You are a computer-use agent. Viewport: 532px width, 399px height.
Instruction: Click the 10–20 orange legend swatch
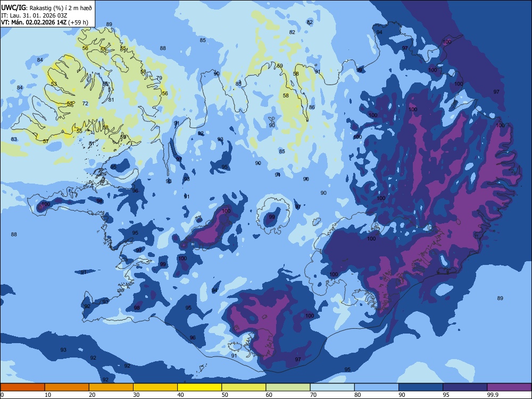67,387
